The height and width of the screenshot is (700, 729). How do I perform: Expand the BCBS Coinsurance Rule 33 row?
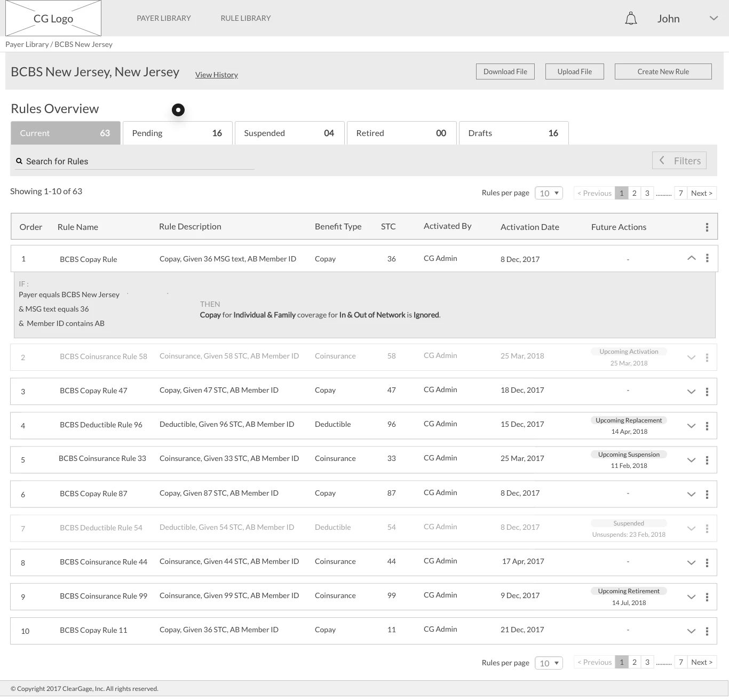point(691,460)
